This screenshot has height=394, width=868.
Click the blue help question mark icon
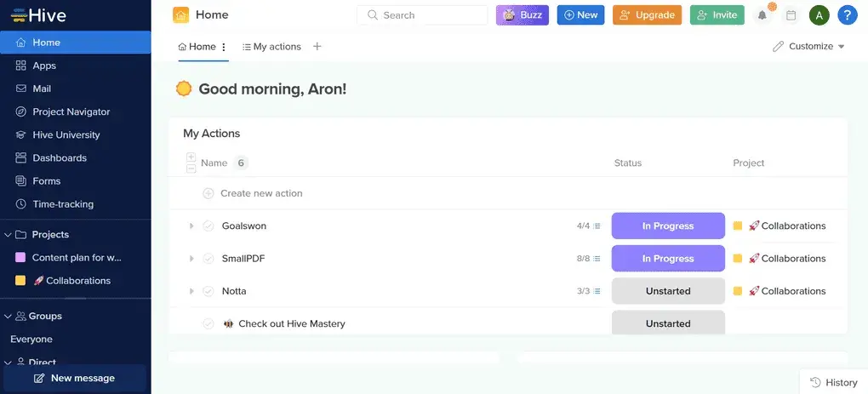click(847, 15)
